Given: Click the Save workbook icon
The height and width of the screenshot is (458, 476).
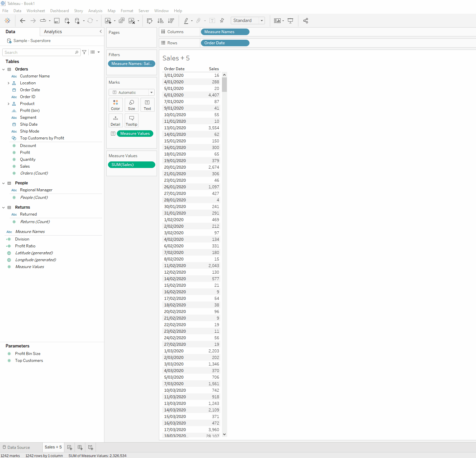Looking at the screenshot, I should click(57, 21).
